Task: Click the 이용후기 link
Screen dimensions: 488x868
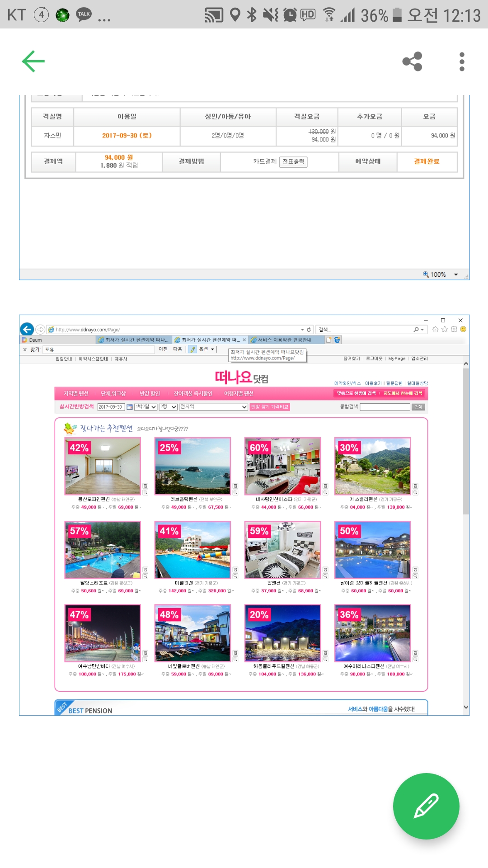Action: (373, 383)
